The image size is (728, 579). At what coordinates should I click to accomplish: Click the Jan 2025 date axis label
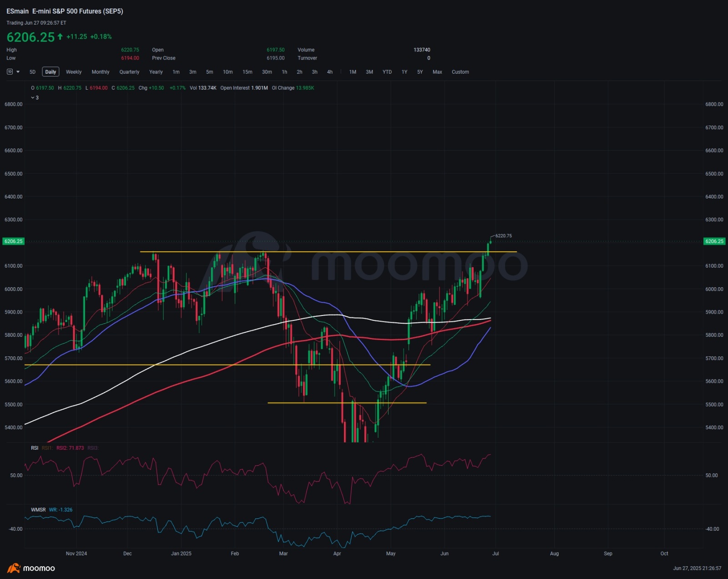[x=181, y=554]
